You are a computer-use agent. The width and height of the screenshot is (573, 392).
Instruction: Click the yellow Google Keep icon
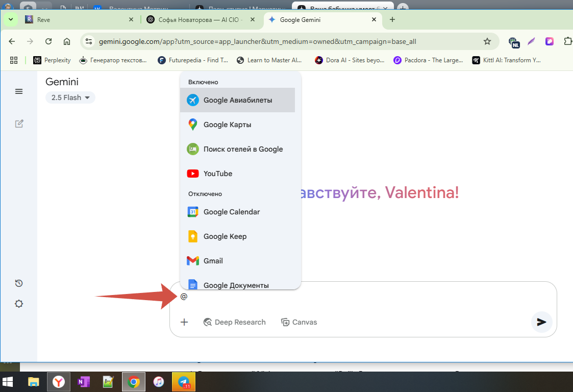tap(192, 236)
